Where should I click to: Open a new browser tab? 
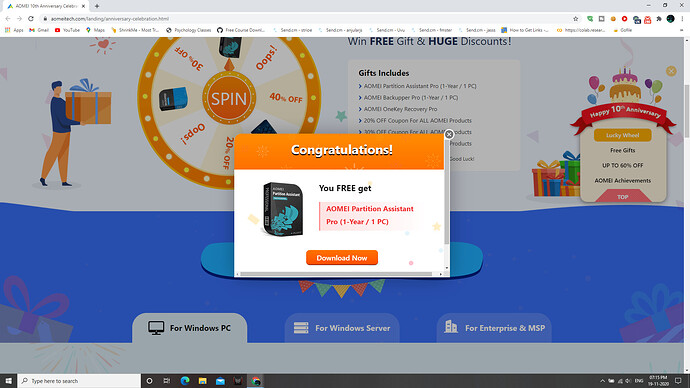(x=97, y=6)
